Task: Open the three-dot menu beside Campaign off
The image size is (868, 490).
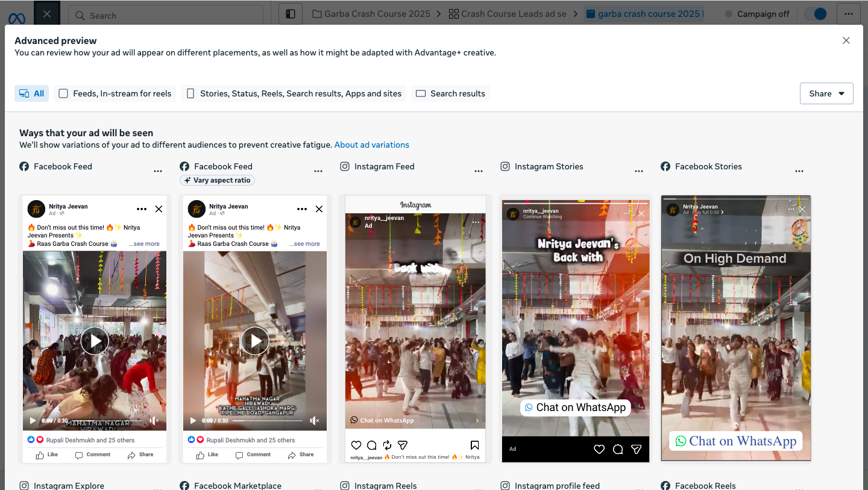Action: (x=848, y=14)
